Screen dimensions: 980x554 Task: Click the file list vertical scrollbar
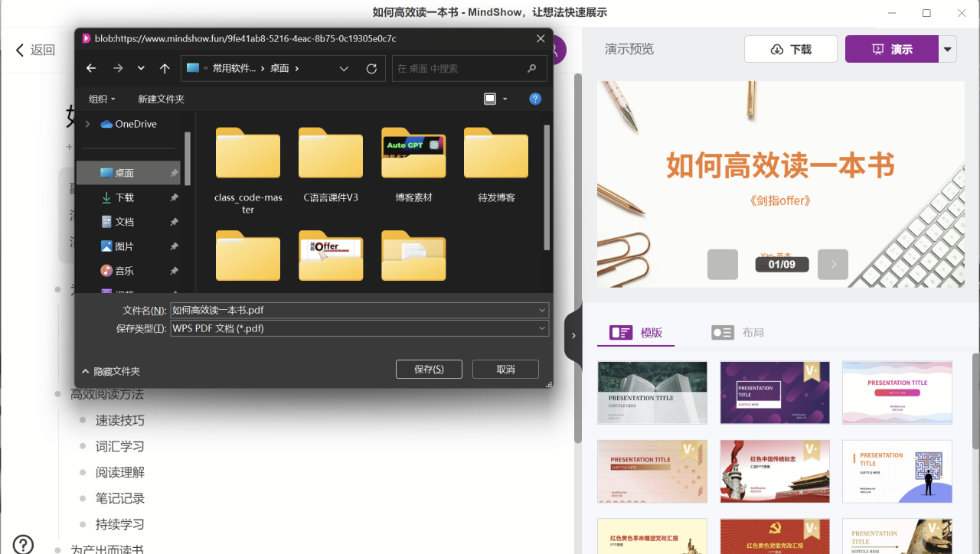(547, 187)
